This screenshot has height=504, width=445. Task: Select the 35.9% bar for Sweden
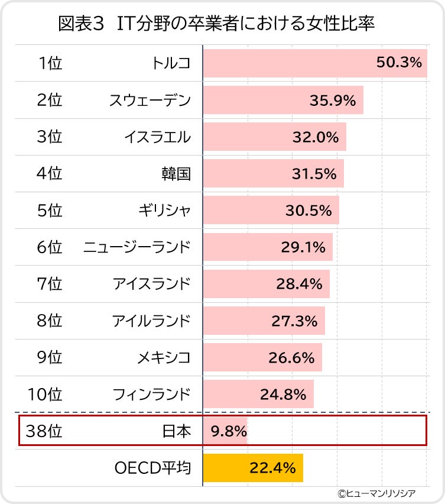(x=283, y=100)
